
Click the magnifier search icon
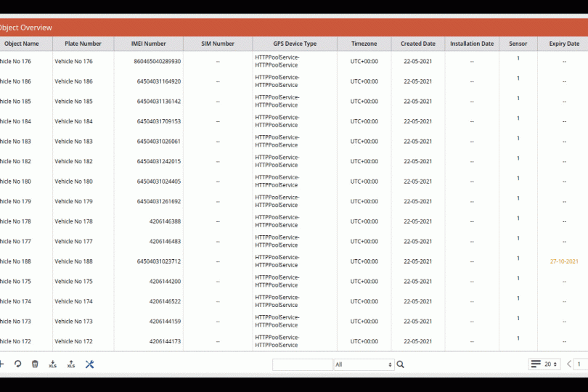[x=401, y=364]
